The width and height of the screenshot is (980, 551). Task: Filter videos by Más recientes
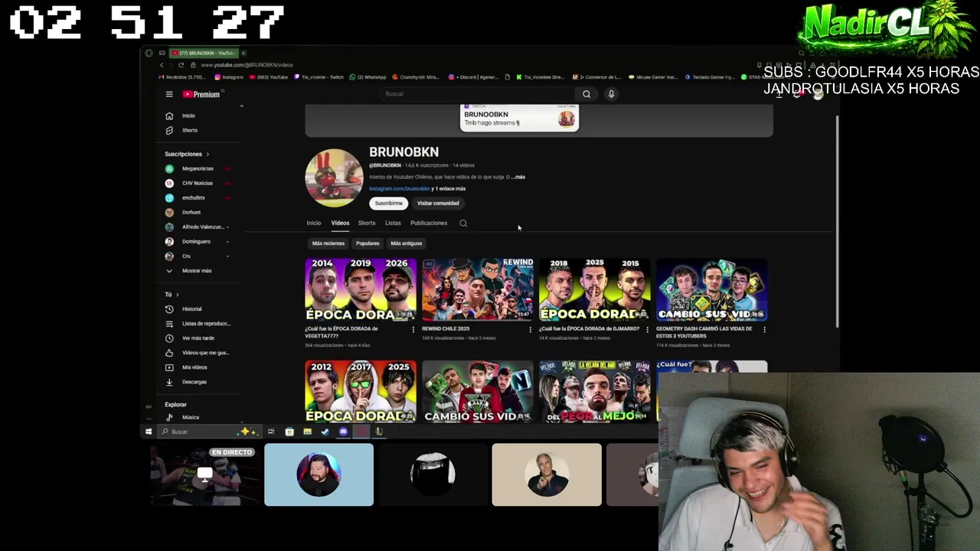coord(328,243)
